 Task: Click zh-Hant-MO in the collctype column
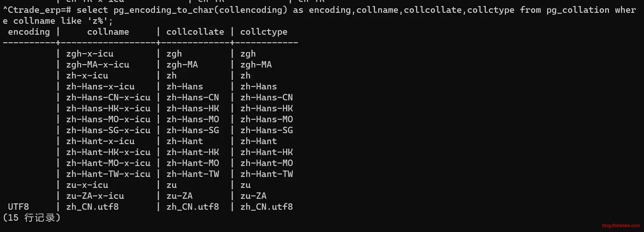click(267, 163)
